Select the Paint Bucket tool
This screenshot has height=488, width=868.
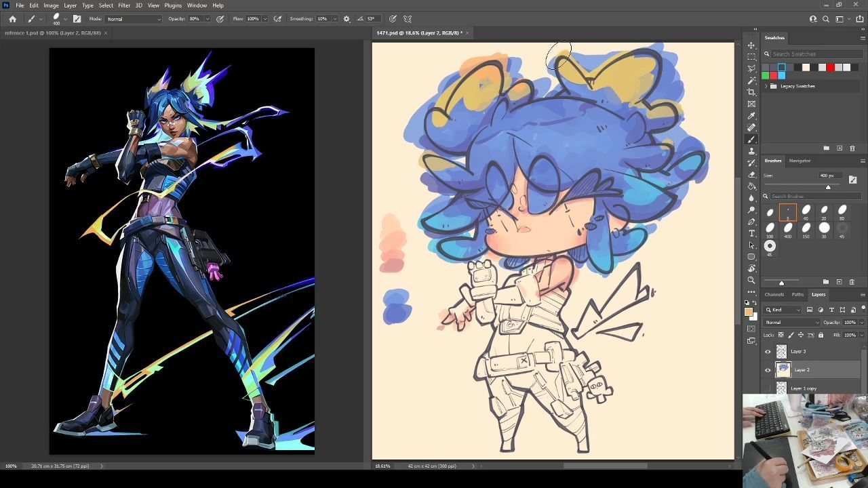[x=751, y=186]
